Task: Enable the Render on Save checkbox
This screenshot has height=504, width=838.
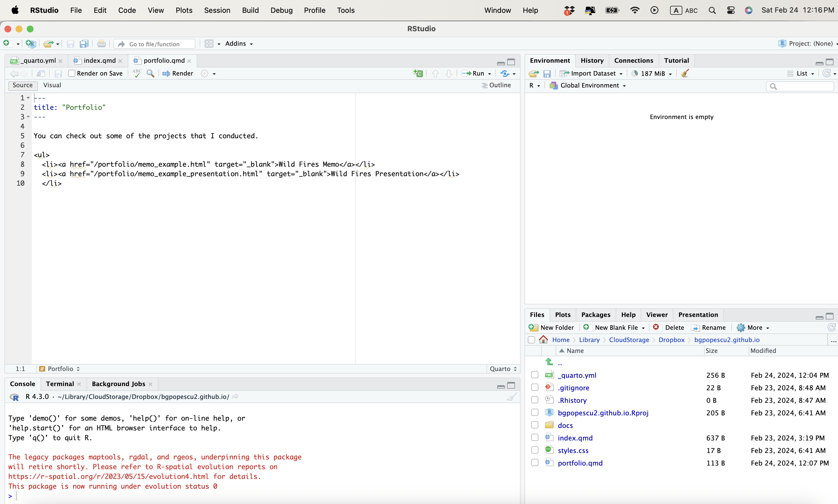Action: (71, 73)
